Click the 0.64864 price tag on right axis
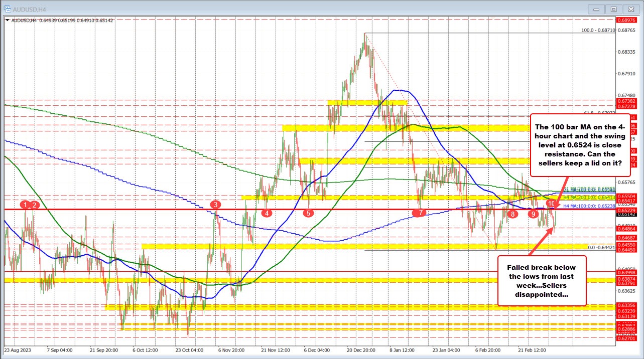Image resolution: width=644 pixels, height=359 pixels. (x=627, y=228)
